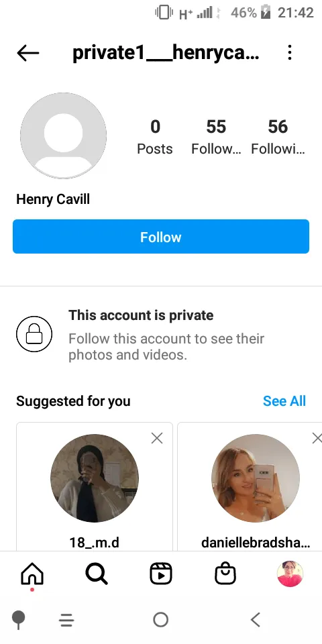Image resolution: width=322 pixels, height=644 pixels.
Task: Open the three-dot options menu
Action: [x=290, y=52]
